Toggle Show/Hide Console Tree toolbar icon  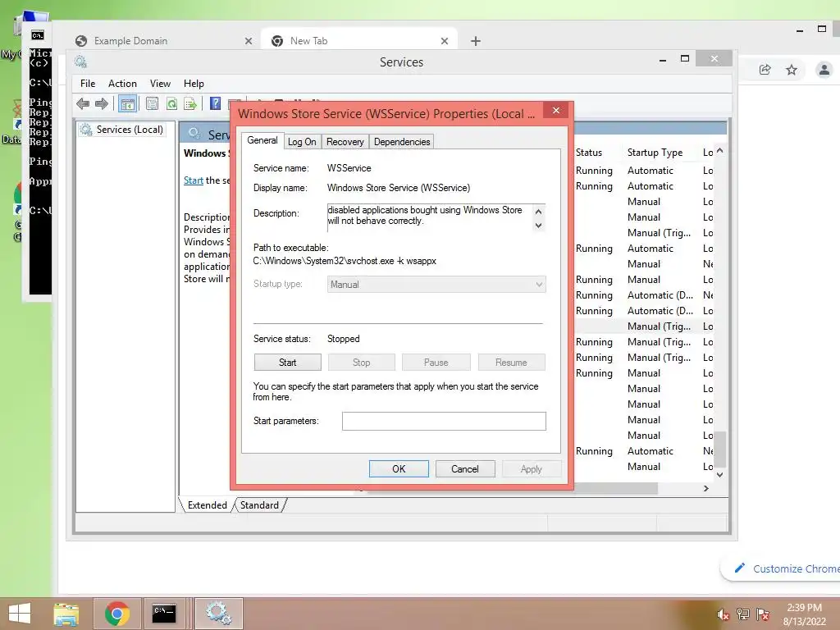tap(127, 103)
